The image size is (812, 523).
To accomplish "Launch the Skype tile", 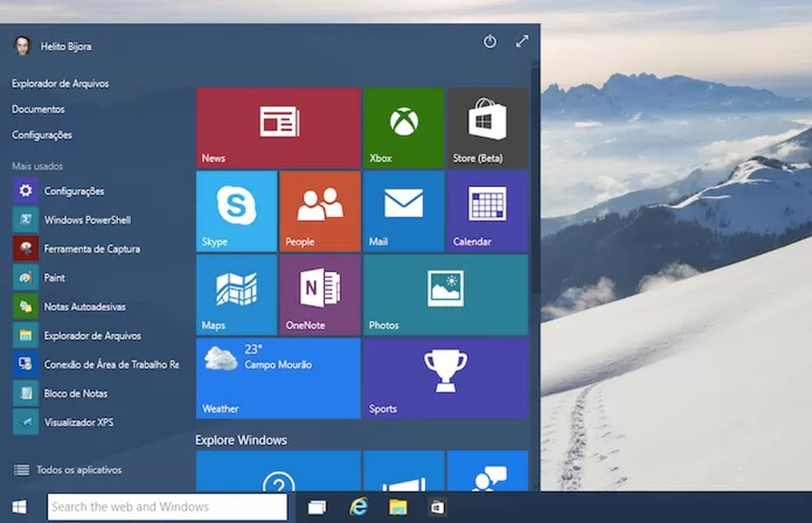I will click(x=235, y=210).
